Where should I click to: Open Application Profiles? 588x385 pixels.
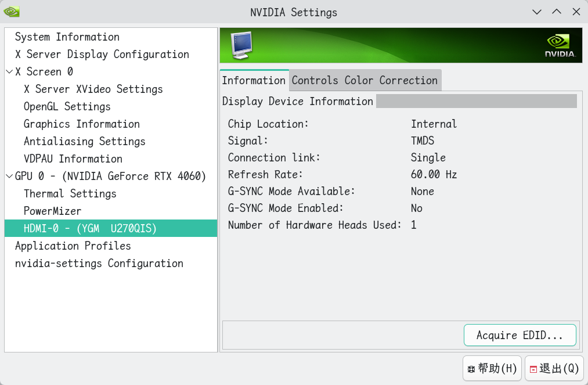(73, 246)
